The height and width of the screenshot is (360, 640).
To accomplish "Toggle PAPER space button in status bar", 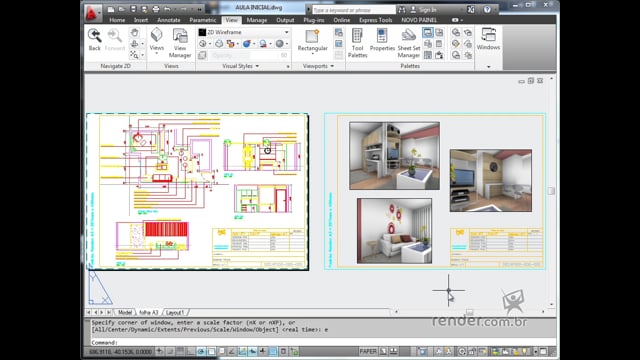I will (x=368, y=351).
